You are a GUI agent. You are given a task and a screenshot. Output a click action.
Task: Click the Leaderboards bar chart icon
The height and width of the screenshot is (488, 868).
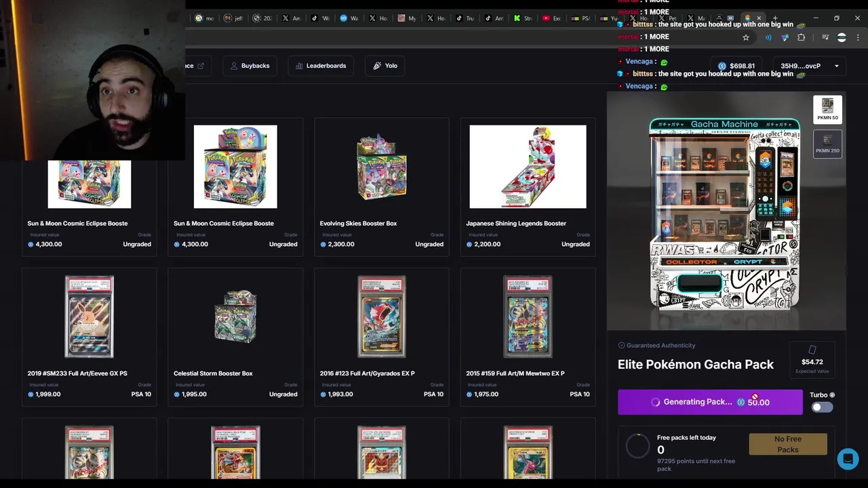(299, 66)
